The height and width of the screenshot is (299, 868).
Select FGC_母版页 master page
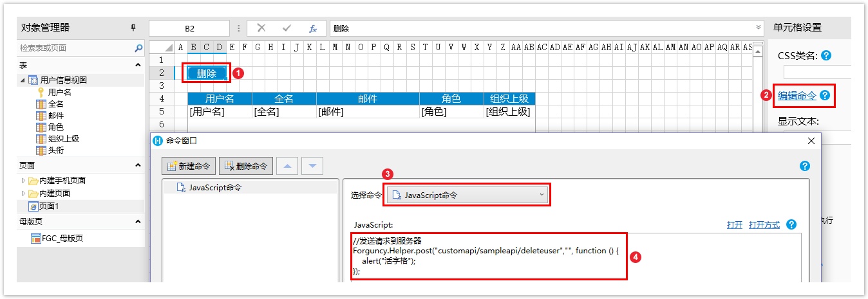click(62, 239)
